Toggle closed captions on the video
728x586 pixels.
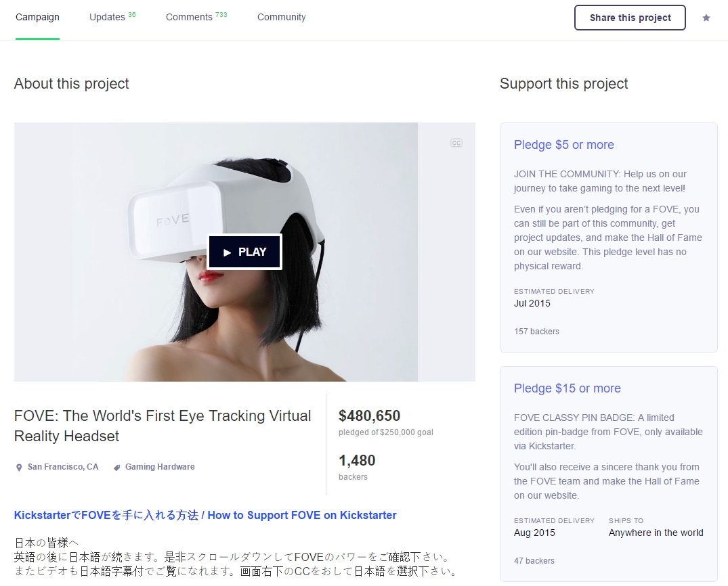click(x=456, y=143)
